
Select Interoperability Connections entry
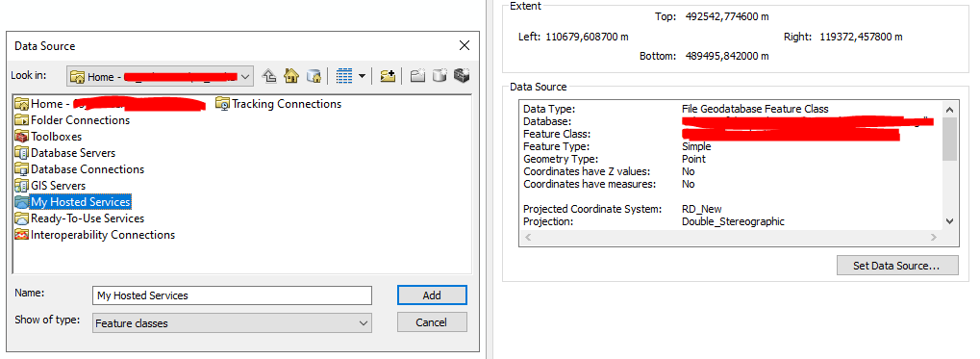94,235
